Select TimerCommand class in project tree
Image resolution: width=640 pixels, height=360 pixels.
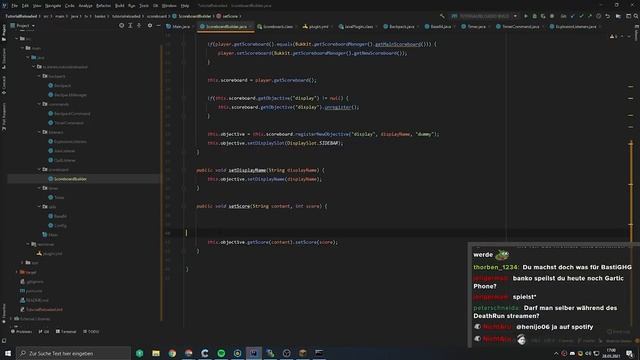click(66, 123)
